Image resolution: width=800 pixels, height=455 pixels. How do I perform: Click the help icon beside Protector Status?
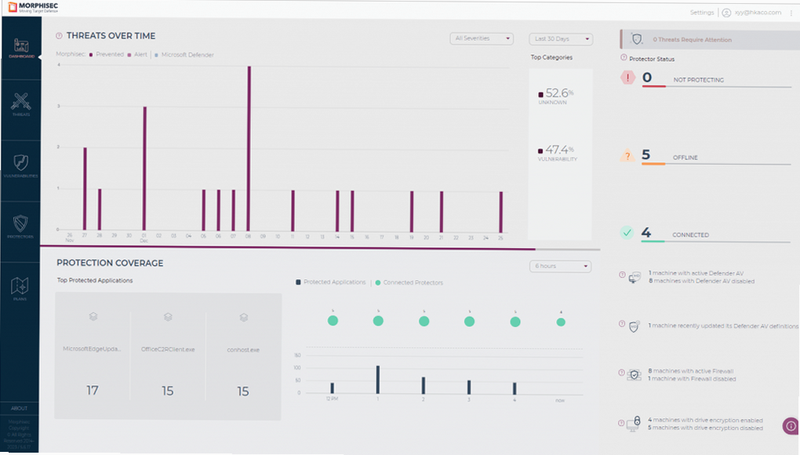[x=623, y=58]
